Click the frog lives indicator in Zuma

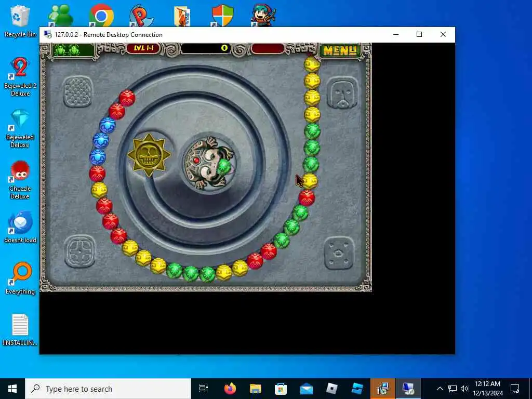73,50
